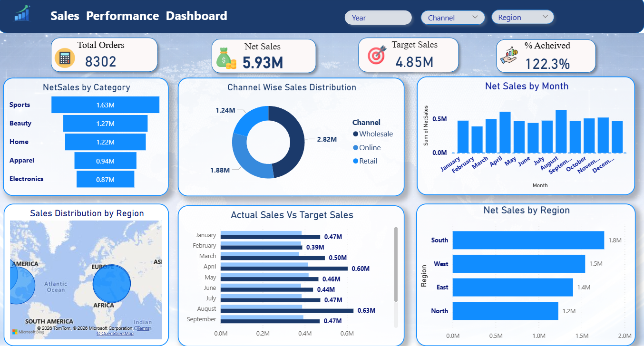Click the dashboard bar-chart logo icon
The height and width of the screenshot is (346, 644).
[22, 13]
